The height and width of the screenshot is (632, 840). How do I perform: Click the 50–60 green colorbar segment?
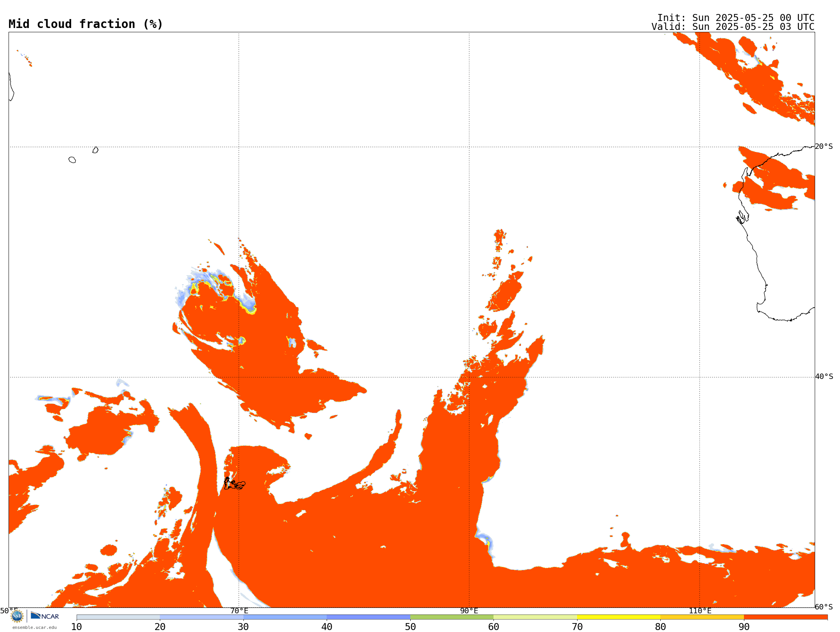(452, 617)
